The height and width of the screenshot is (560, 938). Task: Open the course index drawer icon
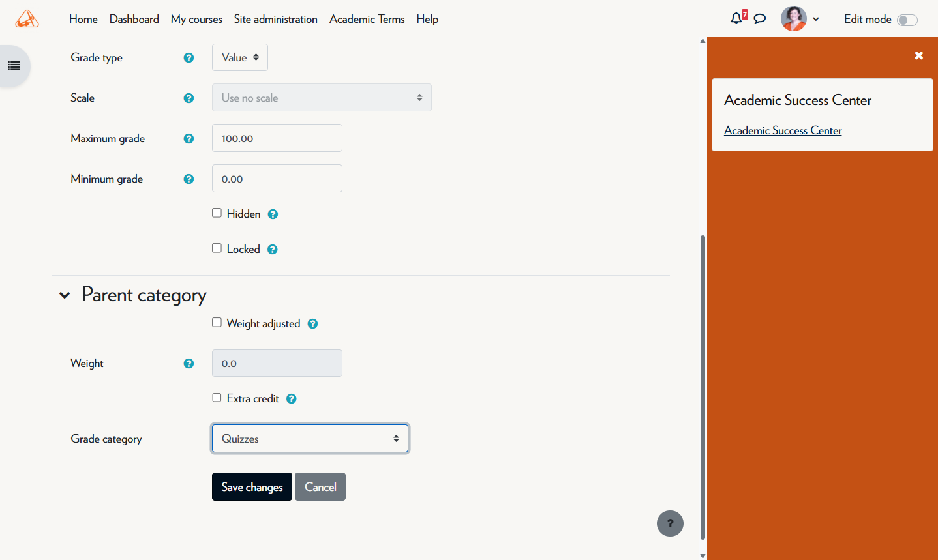tap(14, 66)
